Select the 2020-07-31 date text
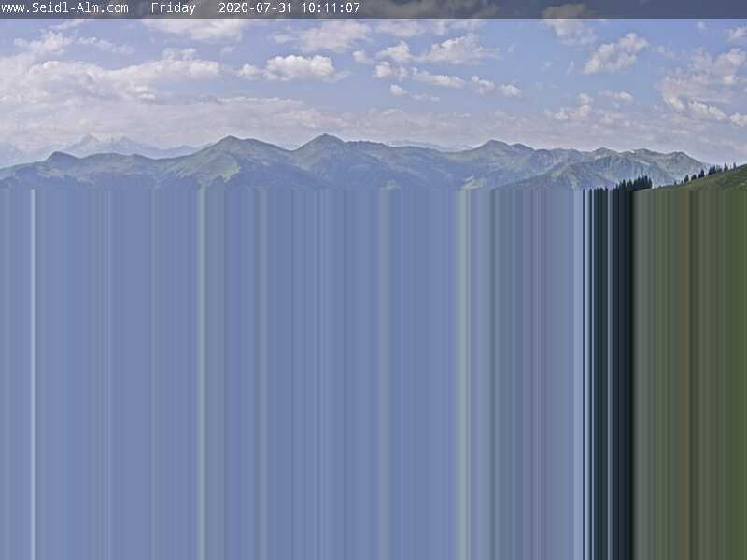747x560 pixels. pos(255,8)
